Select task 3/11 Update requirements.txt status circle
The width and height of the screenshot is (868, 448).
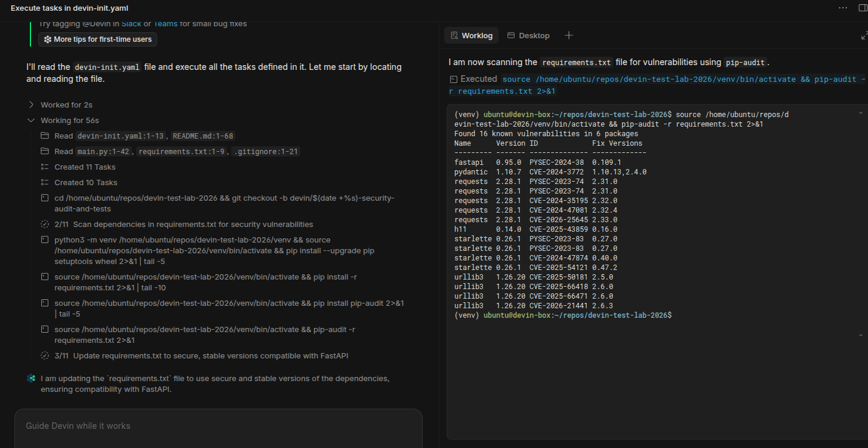pyautogui.click(x=45, y=356)
